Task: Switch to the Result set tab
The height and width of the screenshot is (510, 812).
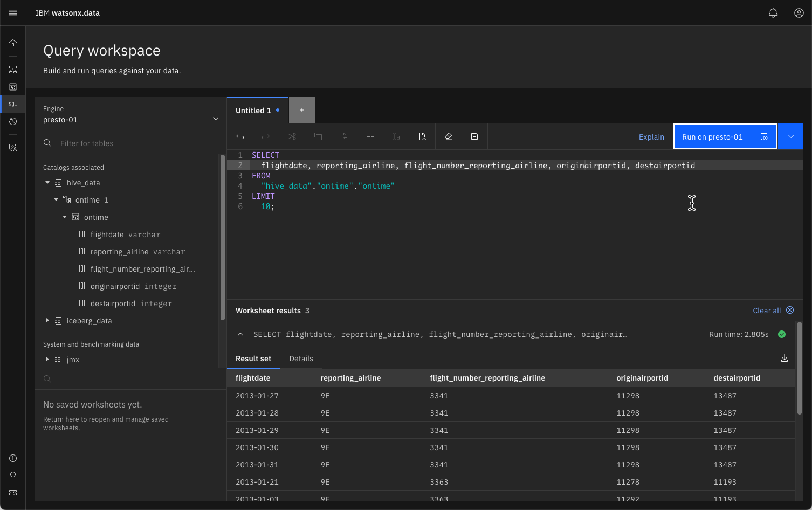Action: [x=253, y=359]
